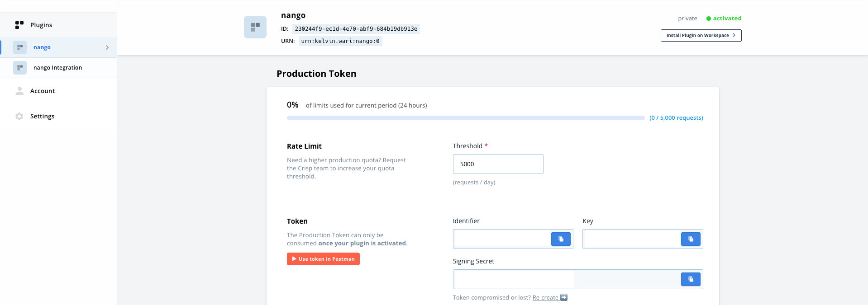Click the Settings gear icon
This screenshot has height=305, width=868.
coord(19,116)
